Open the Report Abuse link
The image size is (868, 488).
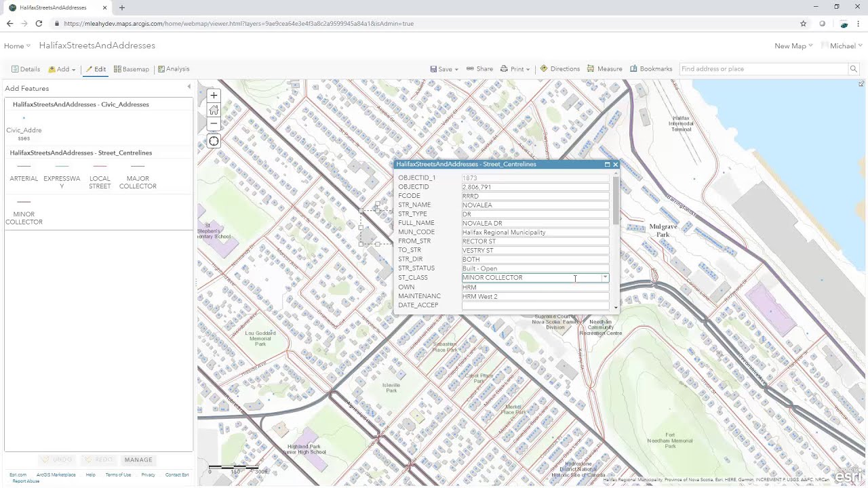[x=26, y=481]
